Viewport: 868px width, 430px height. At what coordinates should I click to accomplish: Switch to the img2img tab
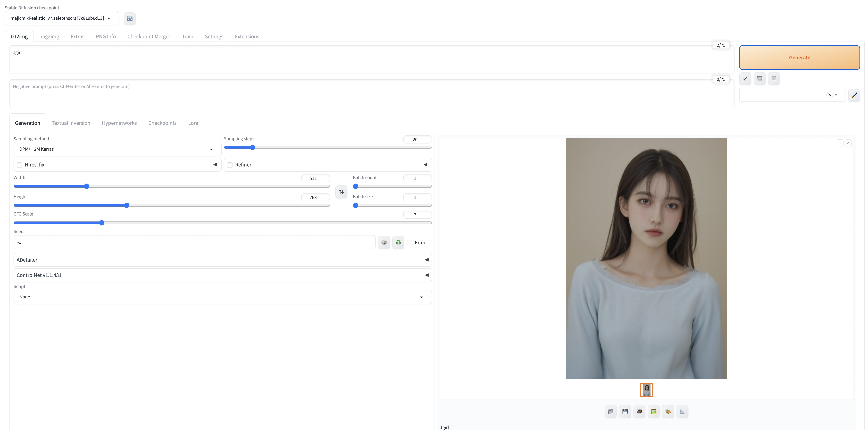click(x=49, y=36)
